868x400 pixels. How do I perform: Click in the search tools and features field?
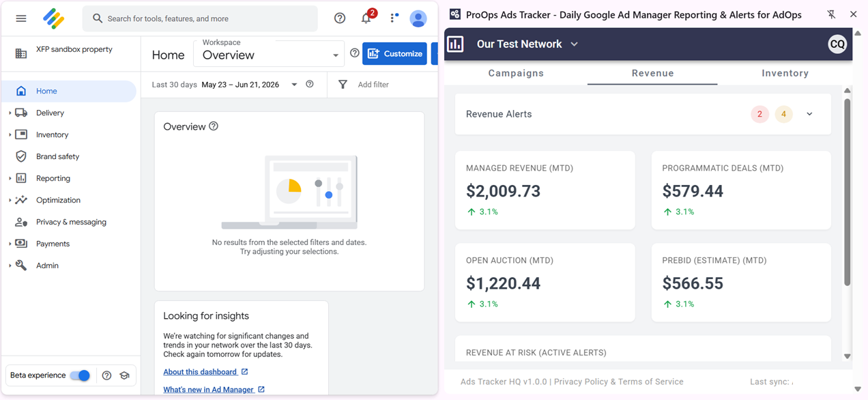(x=200, y=18)
